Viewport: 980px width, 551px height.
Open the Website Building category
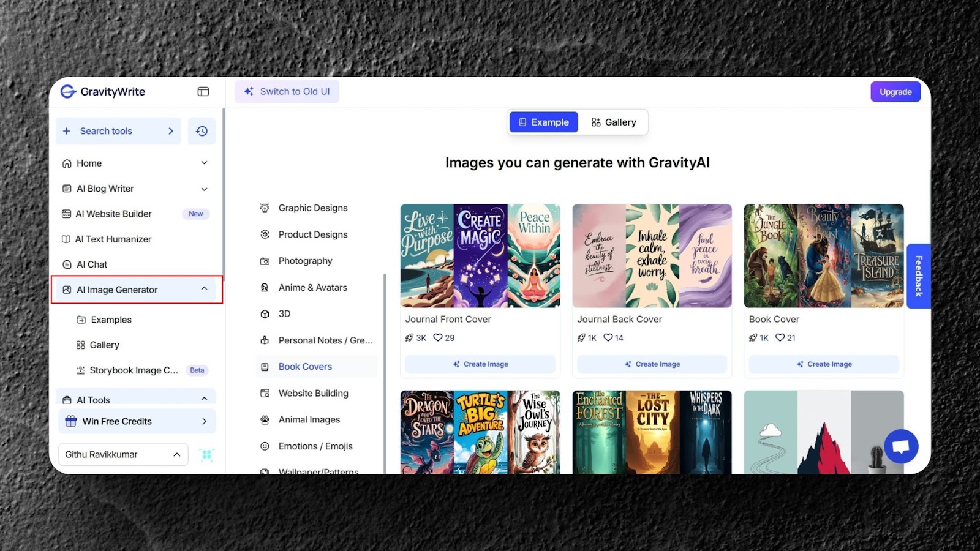tap(314, 394)
